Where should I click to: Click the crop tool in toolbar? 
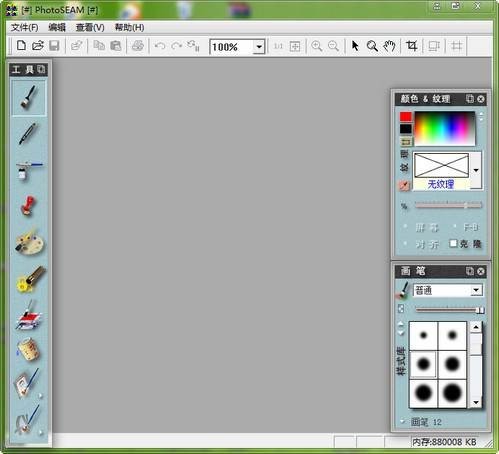[x=412, y=46]
